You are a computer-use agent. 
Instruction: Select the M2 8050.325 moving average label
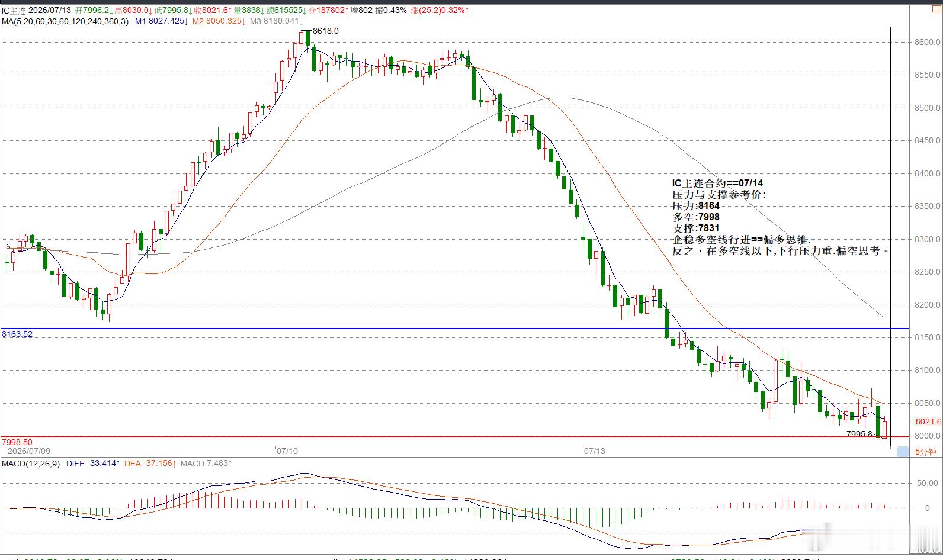click(219, 21)
